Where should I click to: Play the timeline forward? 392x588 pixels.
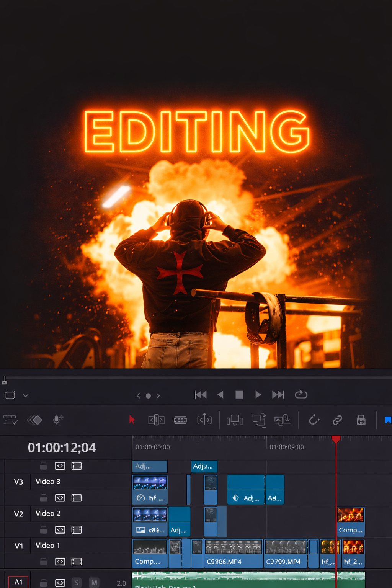(258, 395)
